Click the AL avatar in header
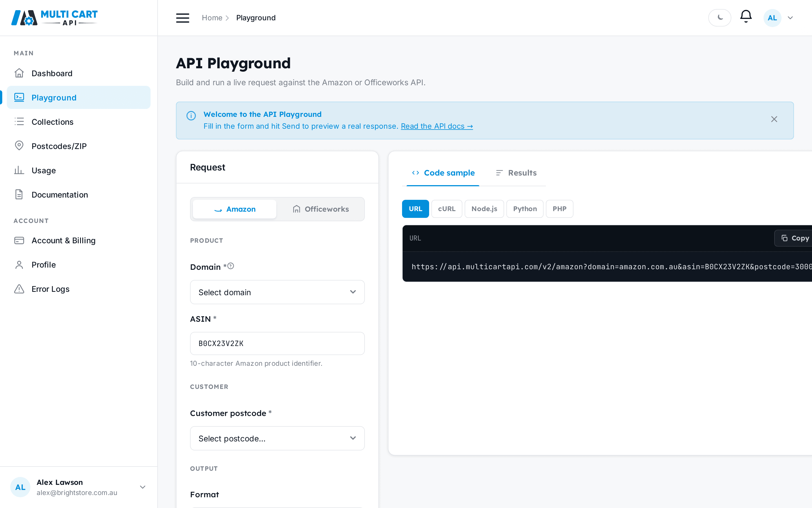This screenshot has width=812, height=508. coord(772,18)
